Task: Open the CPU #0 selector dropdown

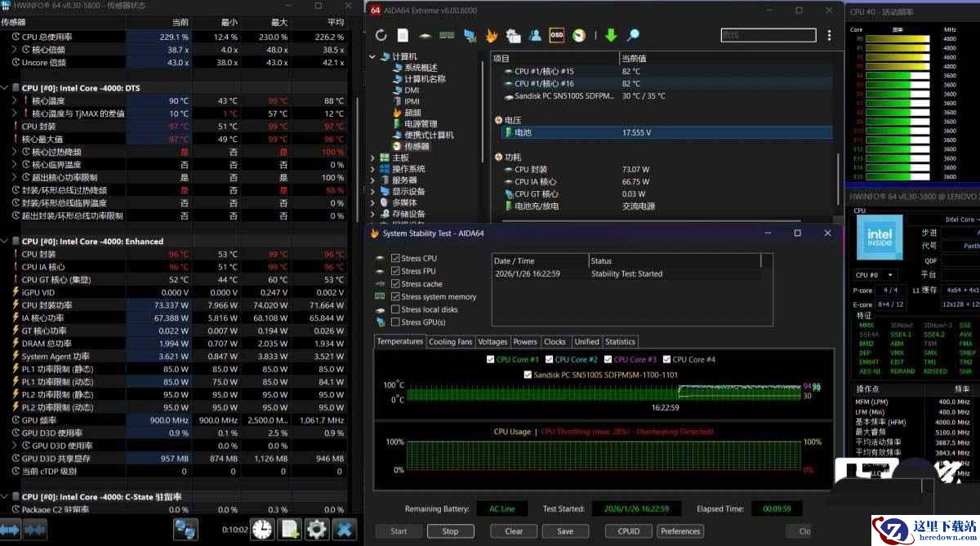Action: coord(875,275)
